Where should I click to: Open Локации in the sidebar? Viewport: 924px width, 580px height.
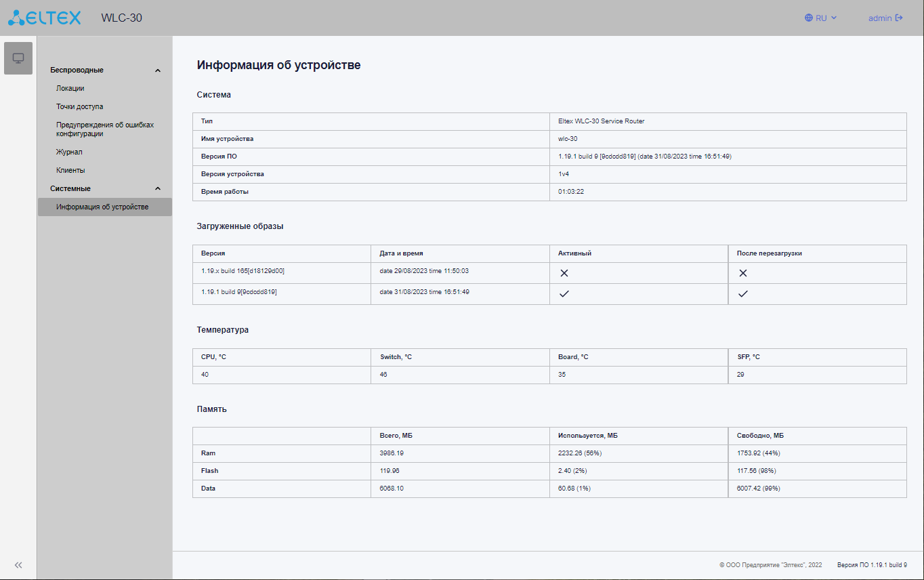(70, 89)
